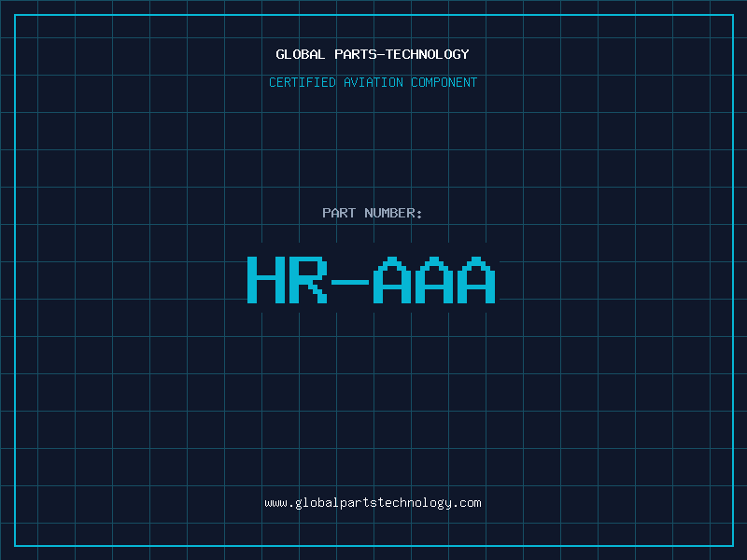Click the word NUMBER: in the label
This screenshot has height=560, width=747.
pyautogui.click(x=393, y=213)
